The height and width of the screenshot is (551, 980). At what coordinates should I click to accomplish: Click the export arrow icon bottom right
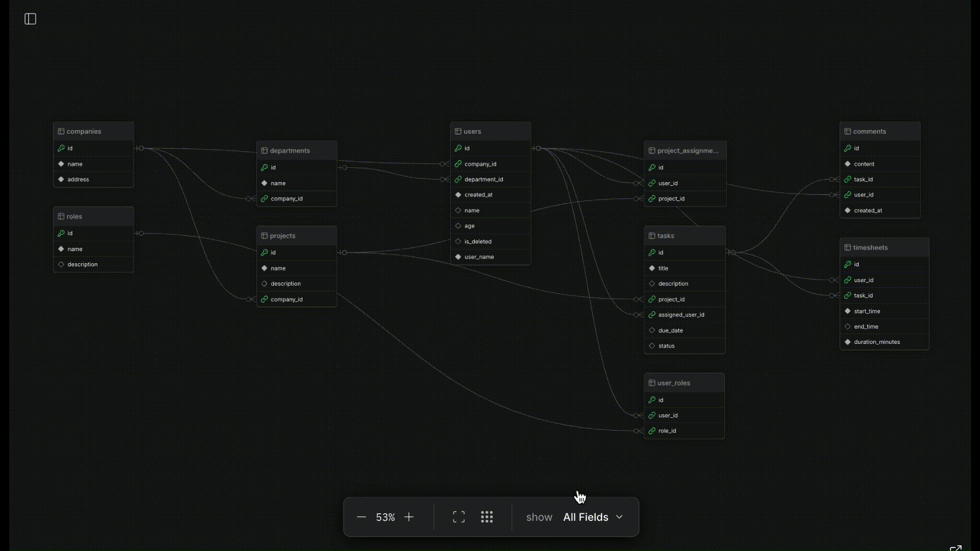click(x=955, y=548)
